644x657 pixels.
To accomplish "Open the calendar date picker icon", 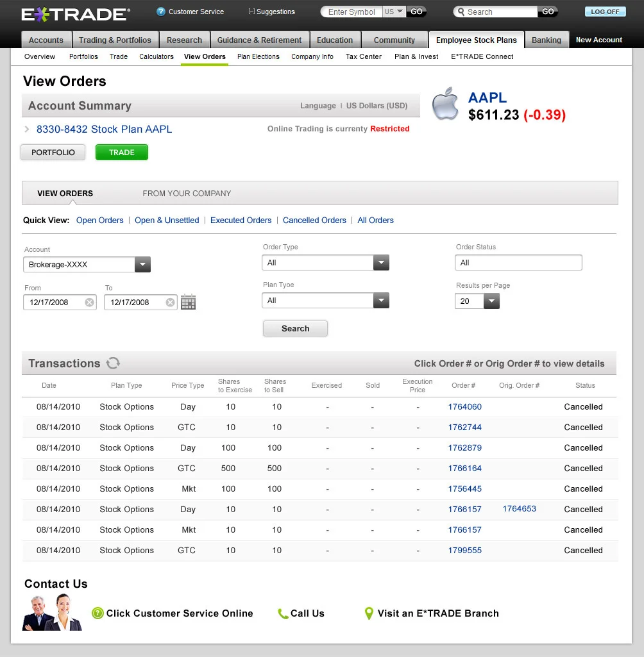I will [x=188, y=302].
